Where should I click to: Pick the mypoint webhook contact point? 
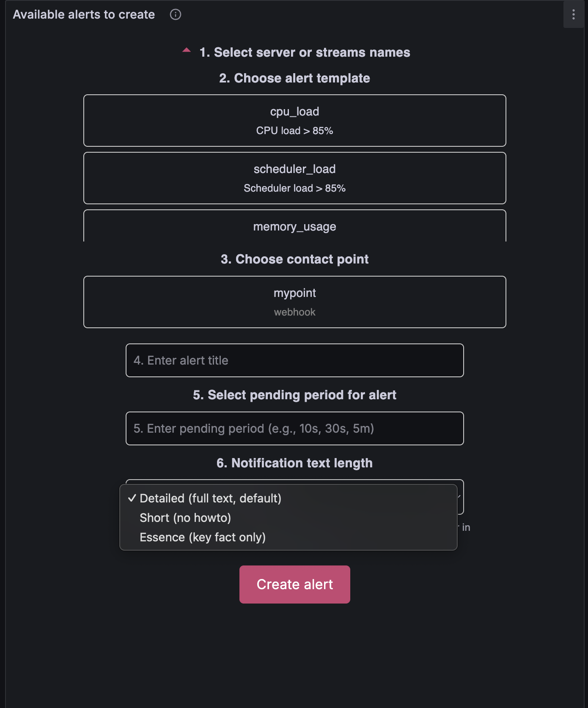click(x=295, y=302)
